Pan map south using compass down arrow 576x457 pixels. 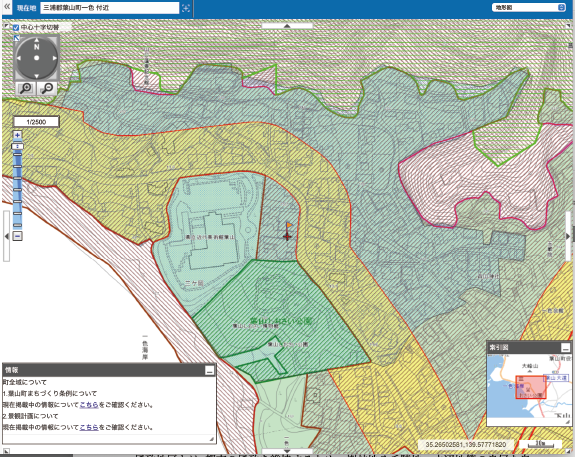pos(36,76)
